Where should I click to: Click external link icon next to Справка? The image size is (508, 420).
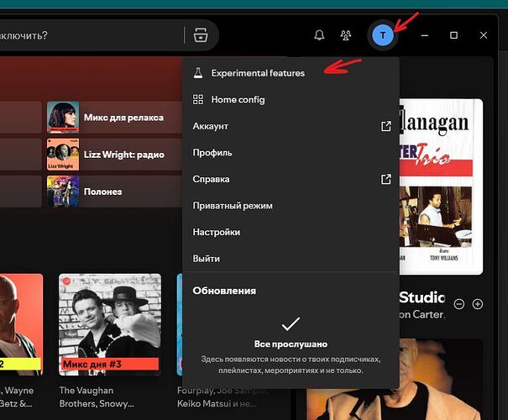386,179
